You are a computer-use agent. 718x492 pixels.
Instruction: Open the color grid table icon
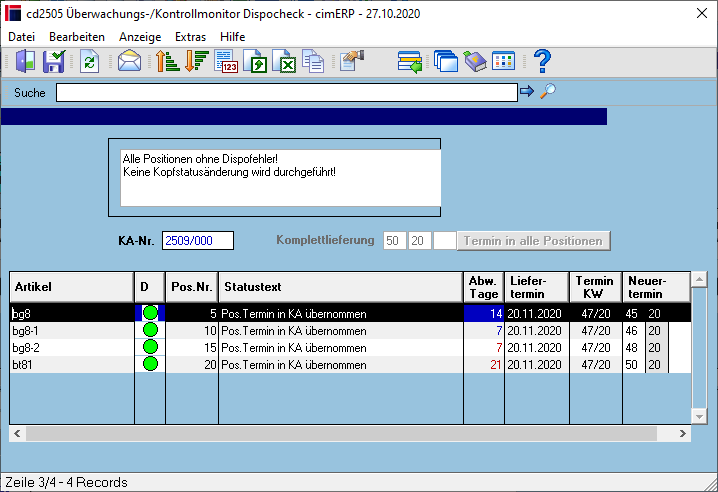point(503,61)
